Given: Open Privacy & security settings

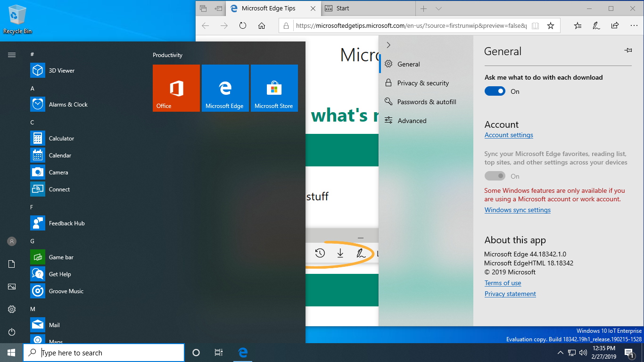Looking at the screenshot, I should 426,83.
